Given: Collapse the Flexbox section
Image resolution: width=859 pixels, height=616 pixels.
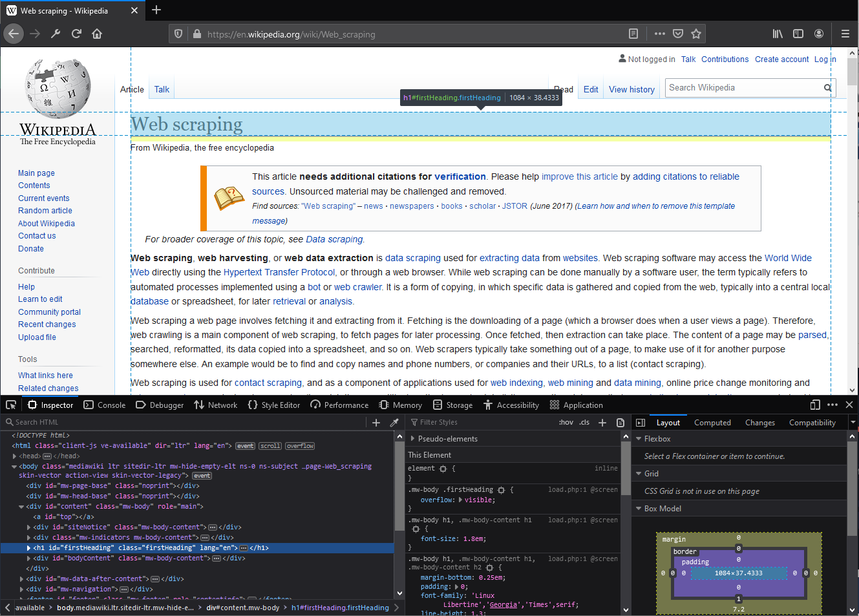Looking at the screenshot, I should (x=639, y=438).
